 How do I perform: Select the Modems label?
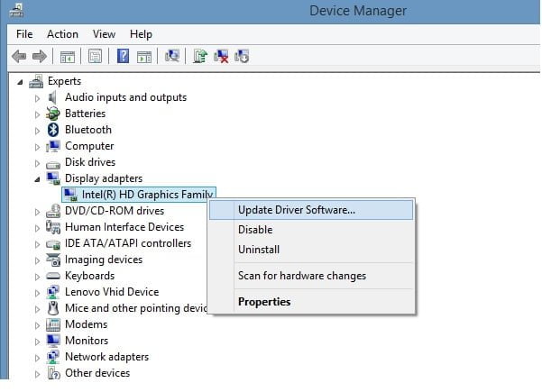point(86,324)
